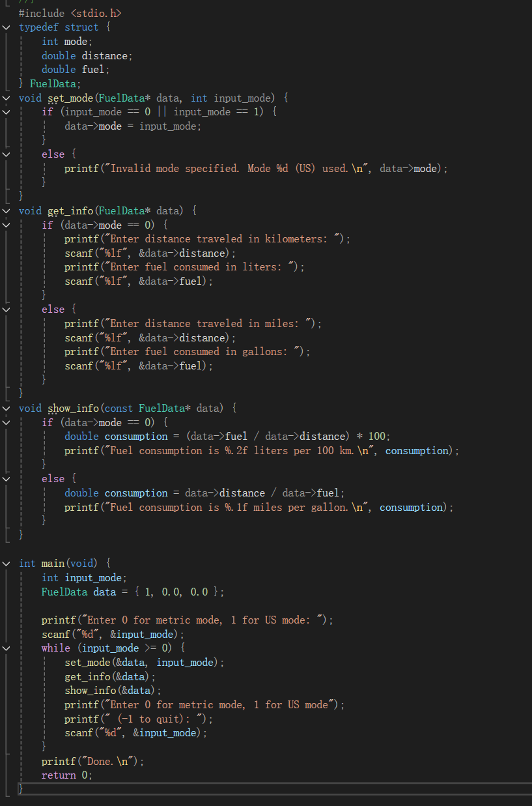Collapse the get_info function definition
This screenshot has width=532, height=806.
tap(6, 210)
